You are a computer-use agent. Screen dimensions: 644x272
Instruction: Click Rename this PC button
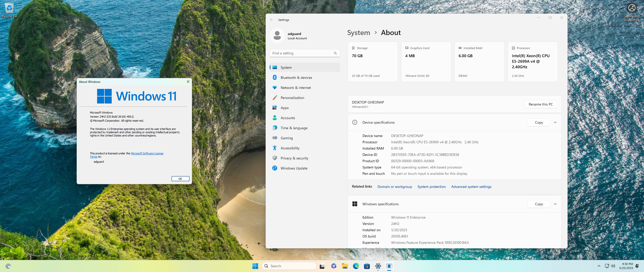(541, 104)
